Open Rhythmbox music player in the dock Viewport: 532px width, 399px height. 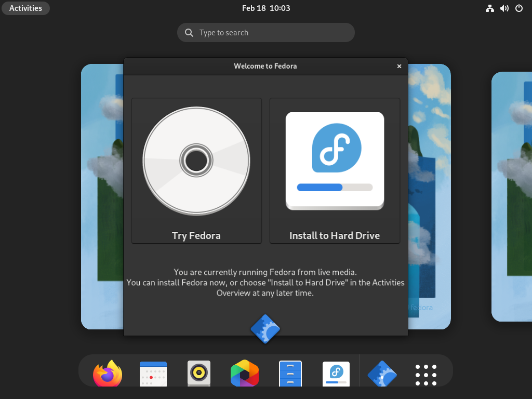pyautogui.click(x=199, y=373)
